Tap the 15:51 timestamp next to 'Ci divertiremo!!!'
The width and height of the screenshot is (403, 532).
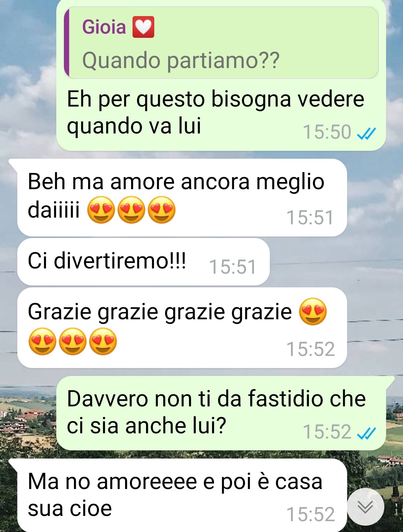[233, 267]
